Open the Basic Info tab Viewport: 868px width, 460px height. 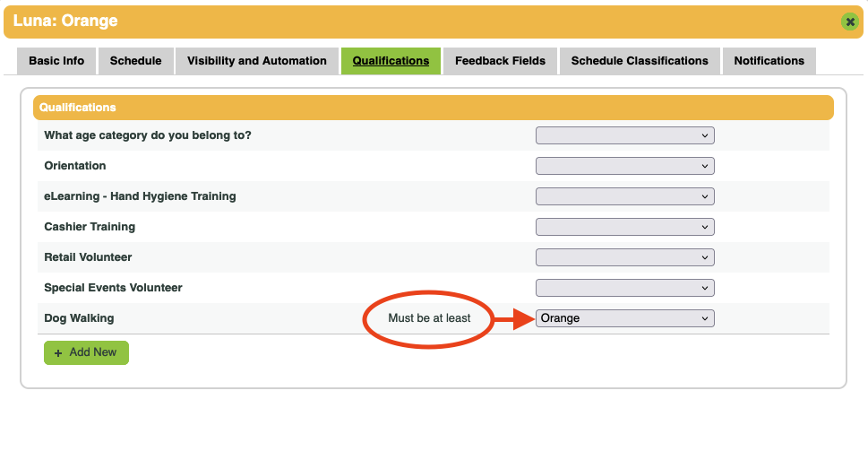click(x=56, y=61)
